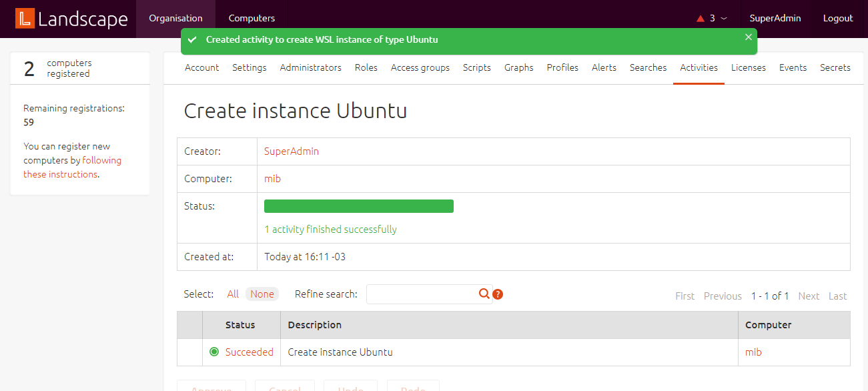Go to the First page
Screen dimensions: 868x391
(x=685, y=296)
